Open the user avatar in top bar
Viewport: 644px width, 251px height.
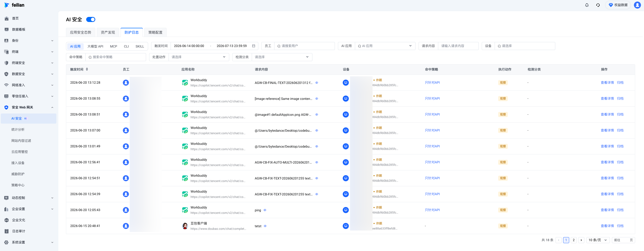coord(637,5)
